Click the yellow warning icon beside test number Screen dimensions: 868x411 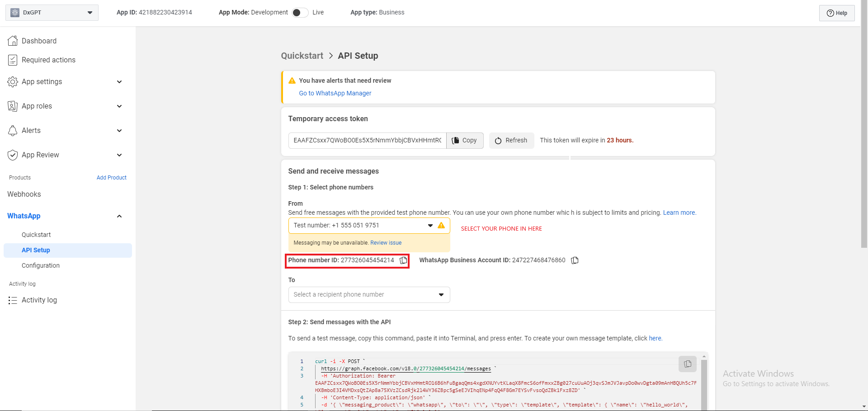pyautogui.click(x=441, y=226)
